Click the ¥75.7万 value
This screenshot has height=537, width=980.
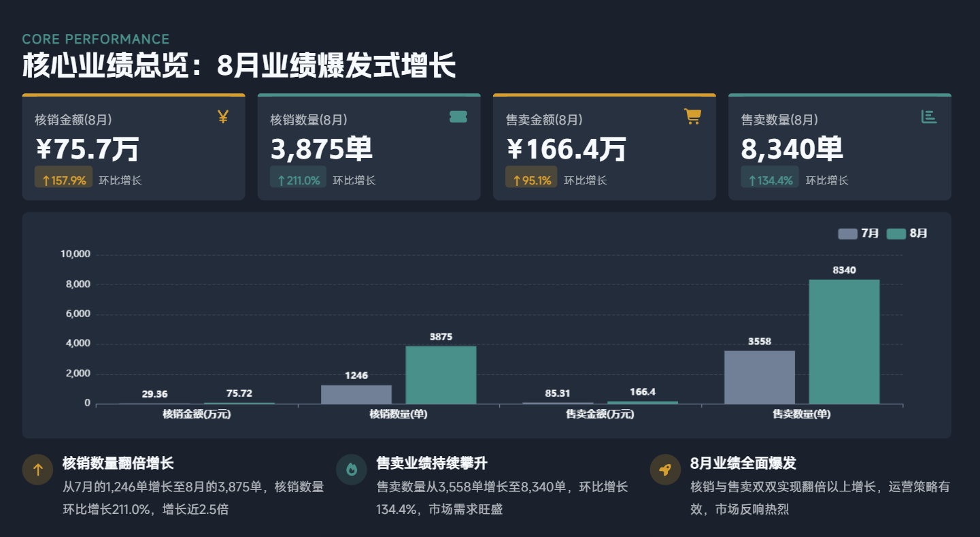(87, 149)
